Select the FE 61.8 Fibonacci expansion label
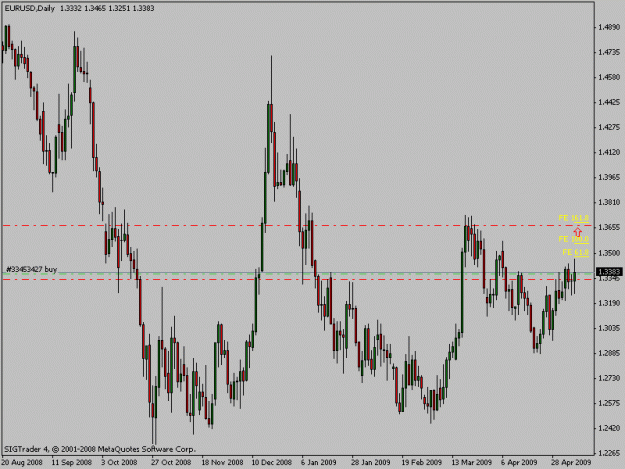625x469 pixels. point(576,252)
